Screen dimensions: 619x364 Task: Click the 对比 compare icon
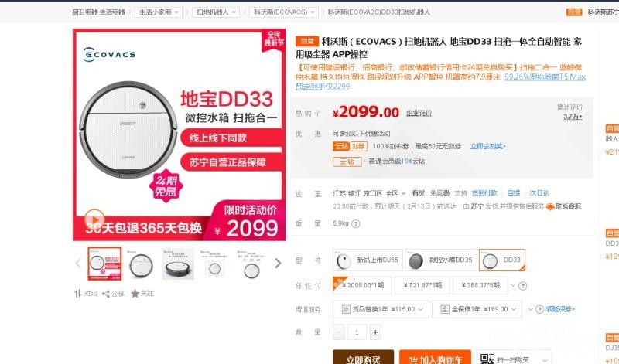pos(78,294)
